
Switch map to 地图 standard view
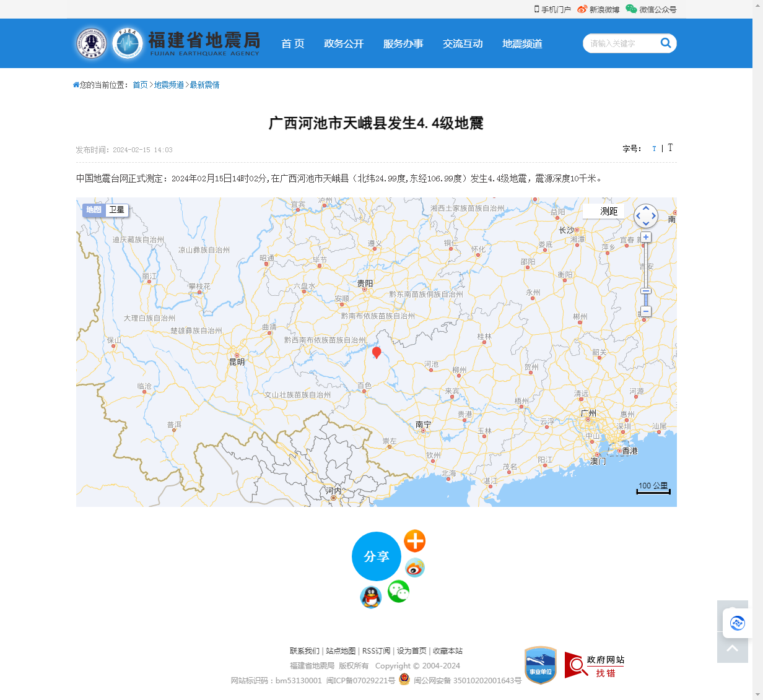point(94,210)
